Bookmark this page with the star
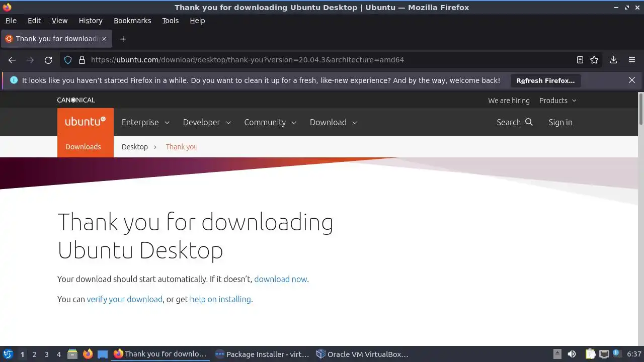The height and width of the screenshot is (362, 644). pyautogui.click(x=594, y=60)
